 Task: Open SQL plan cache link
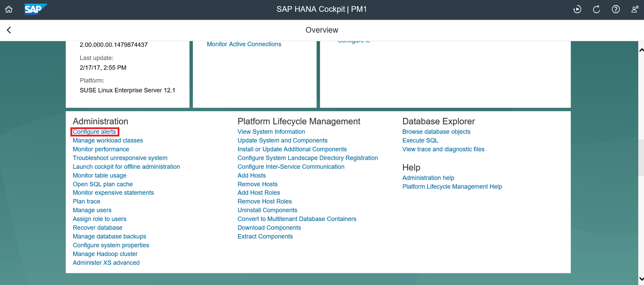103,184
